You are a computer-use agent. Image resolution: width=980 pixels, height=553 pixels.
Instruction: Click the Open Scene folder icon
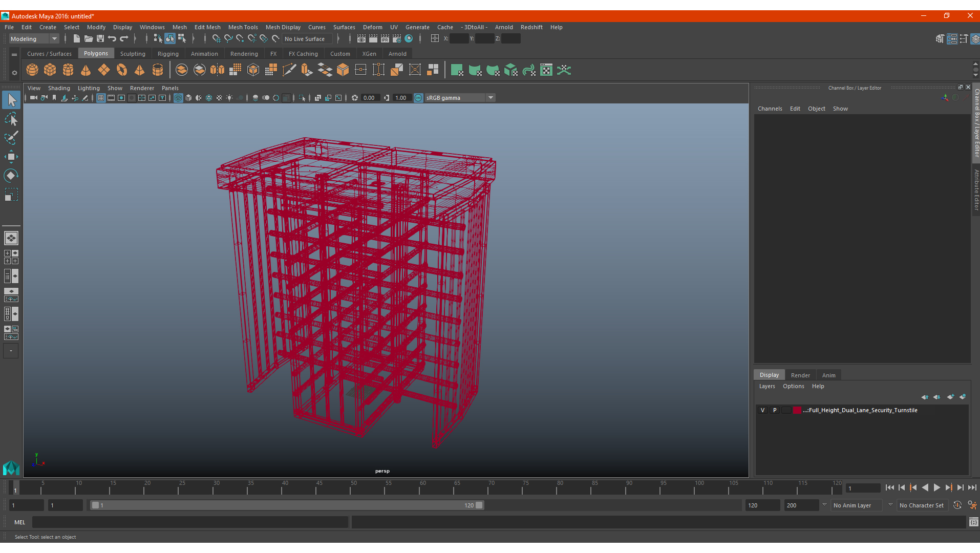tap(88, 38)
